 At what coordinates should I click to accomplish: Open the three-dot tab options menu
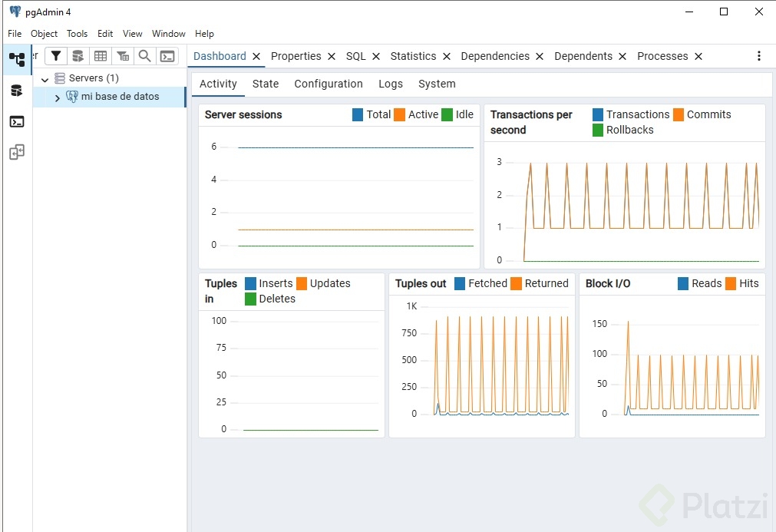coord(759,56)
